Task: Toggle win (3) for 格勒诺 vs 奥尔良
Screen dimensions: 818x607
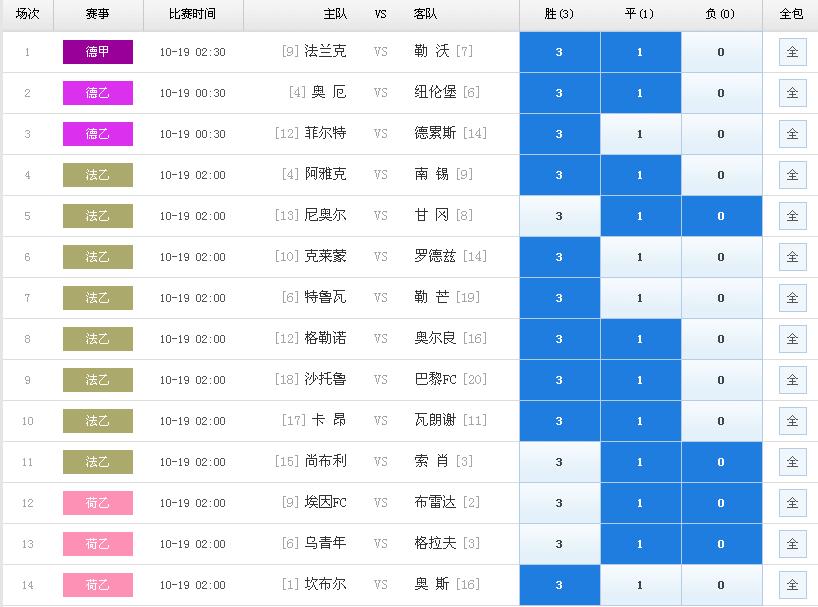Action: click(560, 339)
